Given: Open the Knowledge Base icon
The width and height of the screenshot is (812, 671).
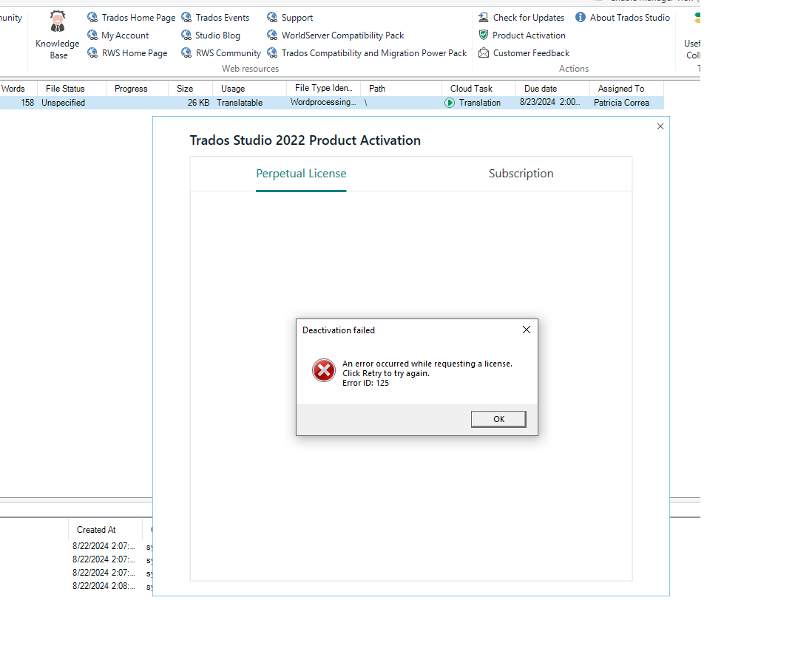Looking at the screenshot, I should pyautogui.click(x=58, y=34).
